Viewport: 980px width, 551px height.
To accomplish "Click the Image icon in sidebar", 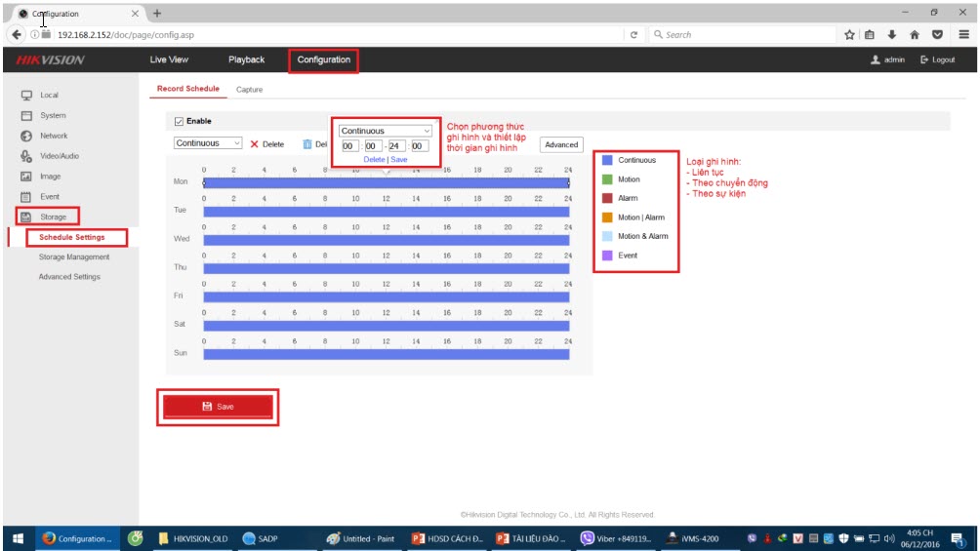I will click(x=27, y=177).
